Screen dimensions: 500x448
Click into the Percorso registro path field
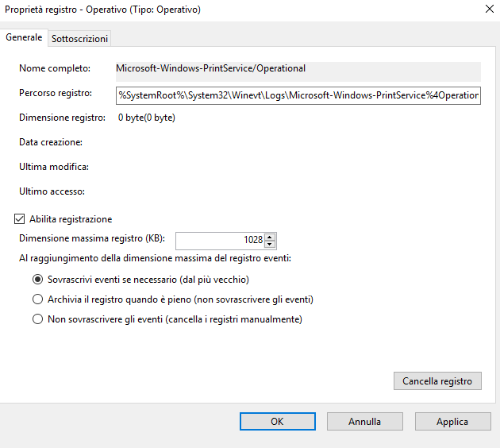coord(298,95)
